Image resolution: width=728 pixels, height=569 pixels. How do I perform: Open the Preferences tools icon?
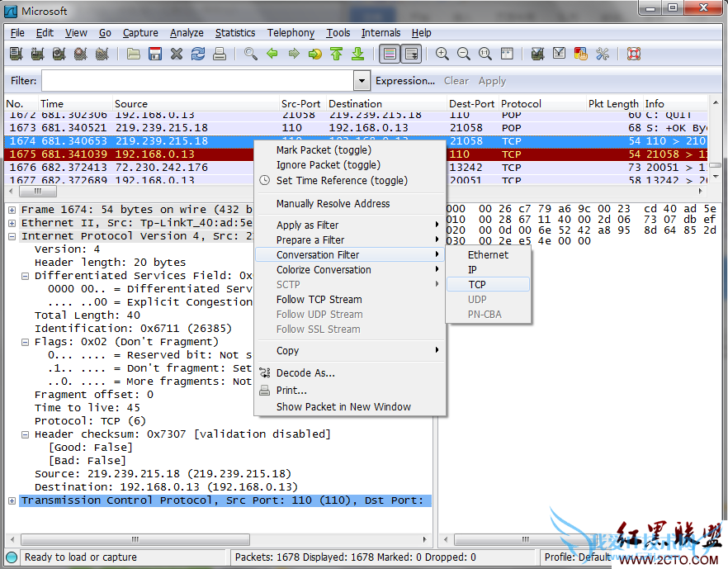click(602, 55)
